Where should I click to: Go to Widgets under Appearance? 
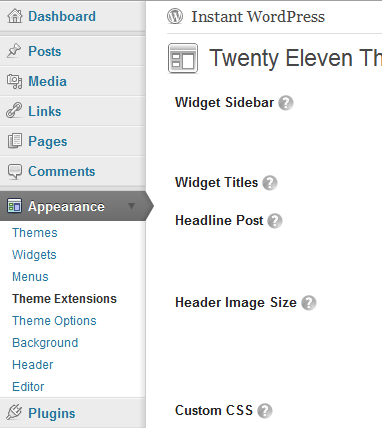pos(34,255)
